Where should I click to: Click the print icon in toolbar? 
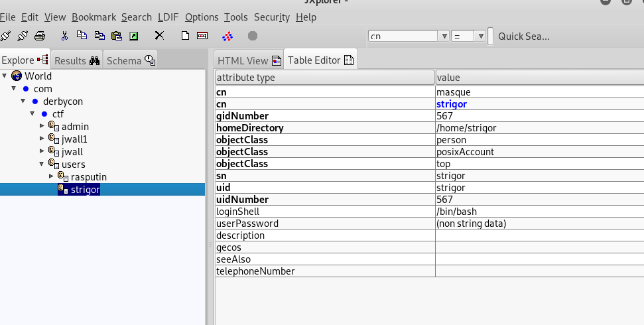coord(40,36)
